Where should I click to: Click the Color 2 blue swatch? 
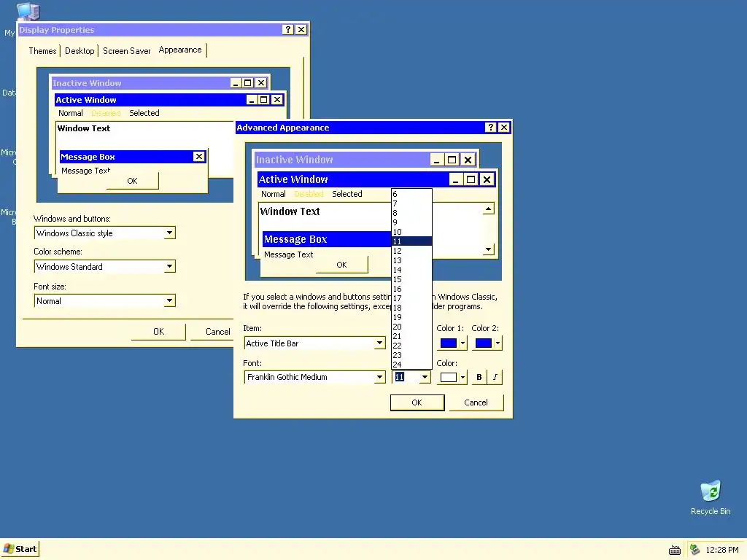(484, 343)
